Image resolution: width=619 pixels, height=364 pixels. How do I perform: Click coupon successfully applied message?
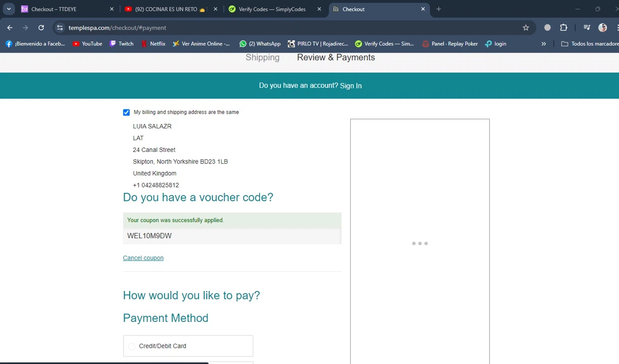[x=232, y=220]
